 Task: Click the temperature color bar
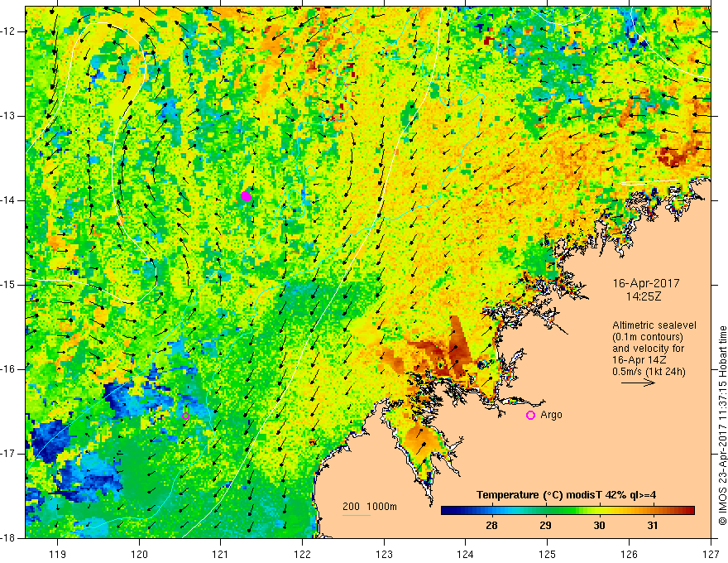pos(568,511)
